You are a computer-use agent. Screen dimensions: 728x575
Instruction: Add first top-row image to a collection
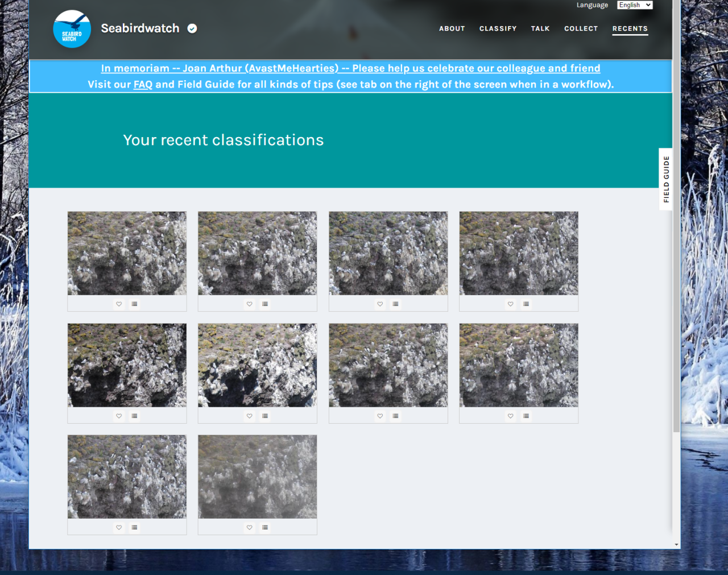click(135, 304)
